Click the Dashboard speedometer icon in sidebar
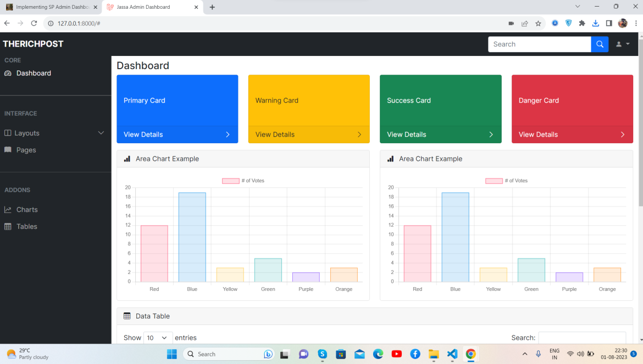This screenshot has height=364, width=643. tap(8, 74)
